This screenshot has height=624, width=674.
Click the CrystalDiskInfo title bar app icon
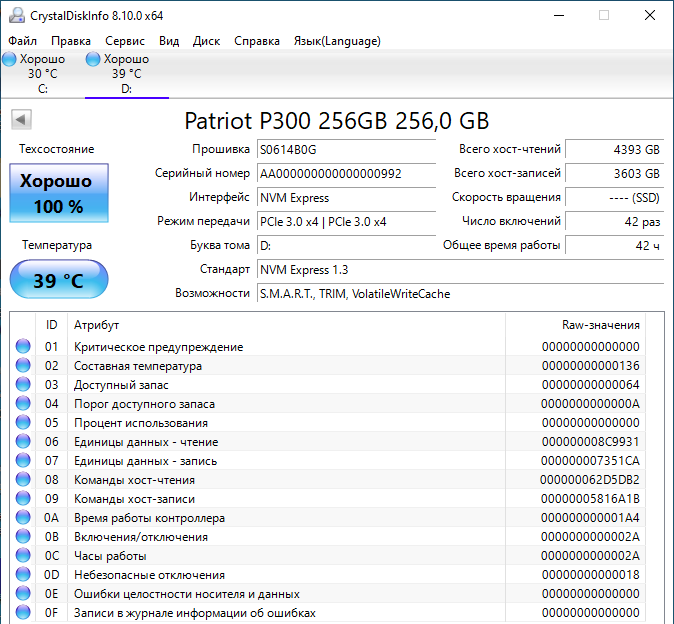tap(14, 15)
